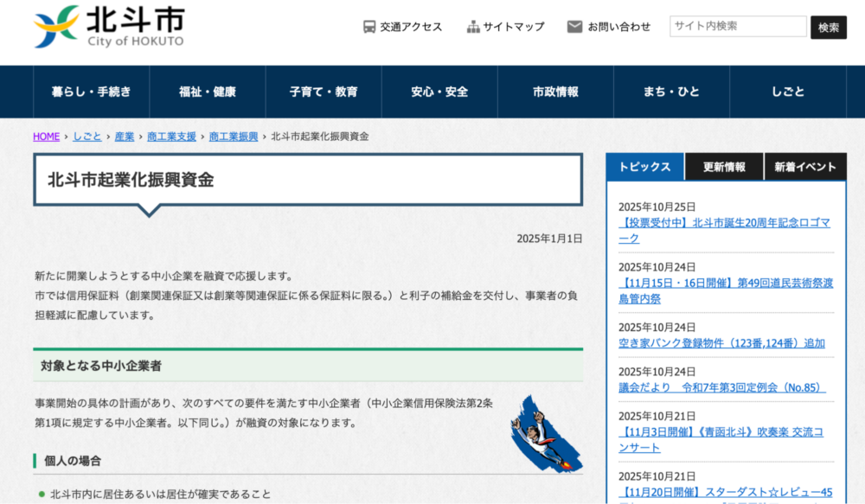865x504 pixels.
Task: Switch to the 更新情報 tab
Action: coord(724,167)
